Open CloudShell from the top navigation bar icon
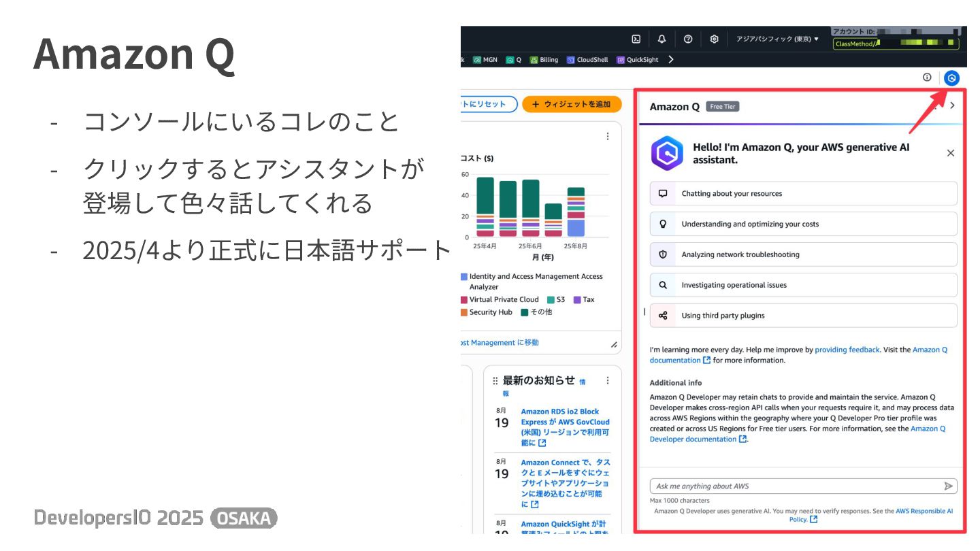The width and height of the screenshot is (980, 551). (636, 39)
